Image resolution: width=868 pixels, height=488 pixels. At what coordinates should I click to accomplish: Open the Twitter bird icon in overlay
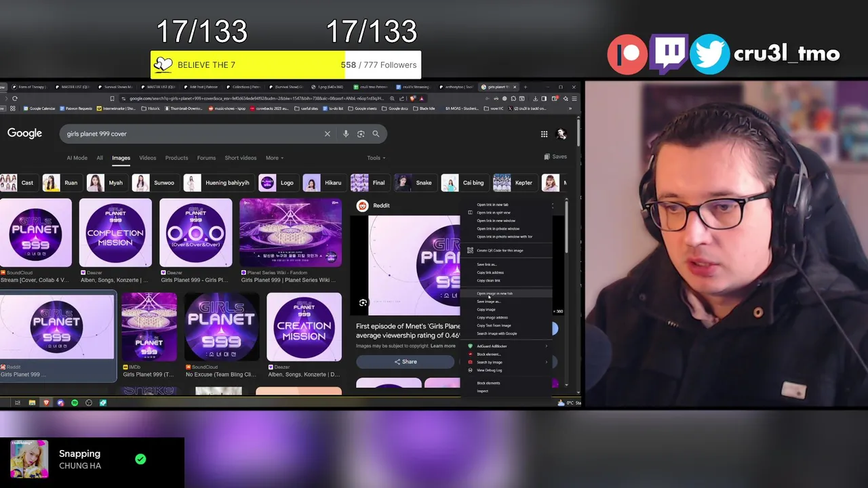tap(710, 54)
